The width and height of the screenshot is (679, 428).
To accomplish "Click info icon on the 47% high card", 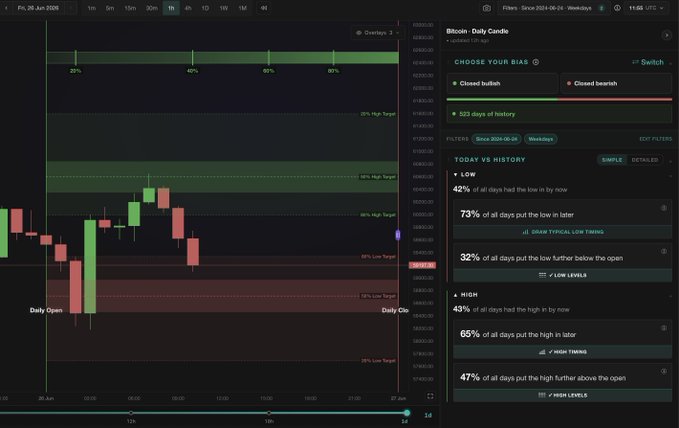I will [663, 371].
